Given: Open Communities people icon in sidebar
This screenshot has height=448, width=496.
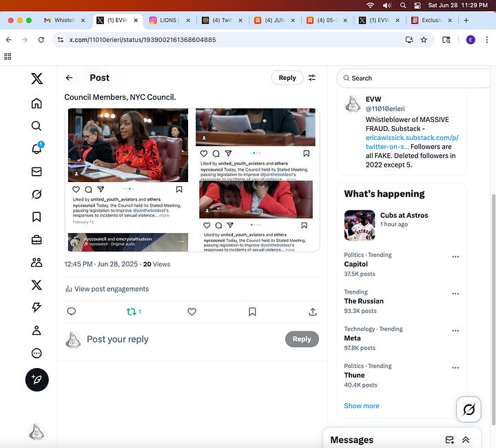Looking at the screenshot, I should click(x=37, y=263).
